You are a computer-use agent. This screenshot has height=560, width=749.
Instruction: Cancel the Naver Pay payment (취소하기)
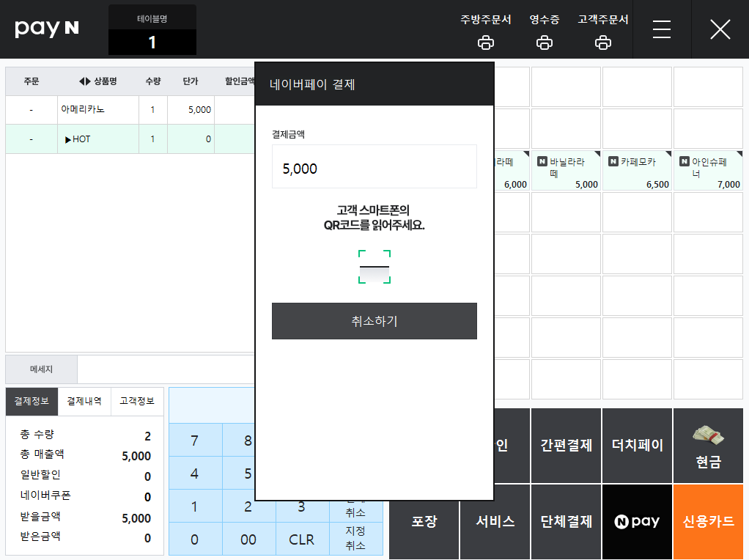(374, 321)
